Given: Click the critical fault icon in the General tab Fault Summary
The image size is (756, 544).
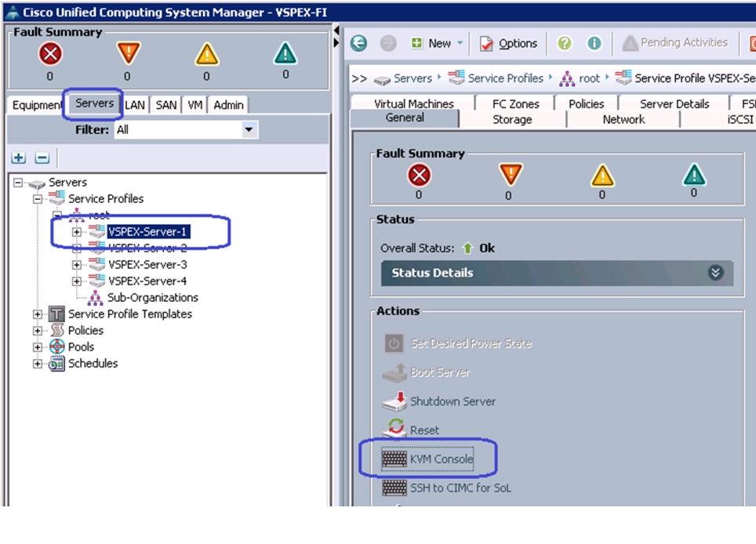Looking at the screenshot, I should pos(419,175).
